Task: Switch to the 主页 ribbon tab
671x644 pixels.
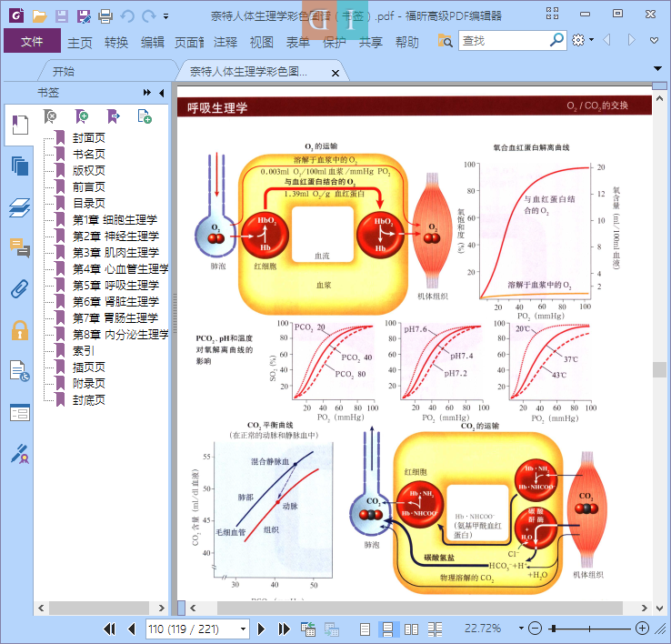Action: pos(80,42)
